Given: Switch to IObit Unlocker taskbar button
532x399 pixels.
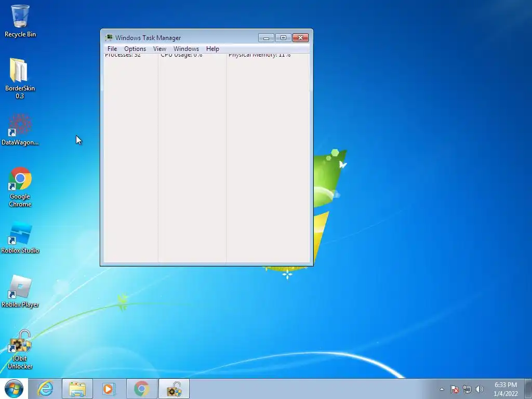Looking at the screenshot, I should [x=174, y=389].
